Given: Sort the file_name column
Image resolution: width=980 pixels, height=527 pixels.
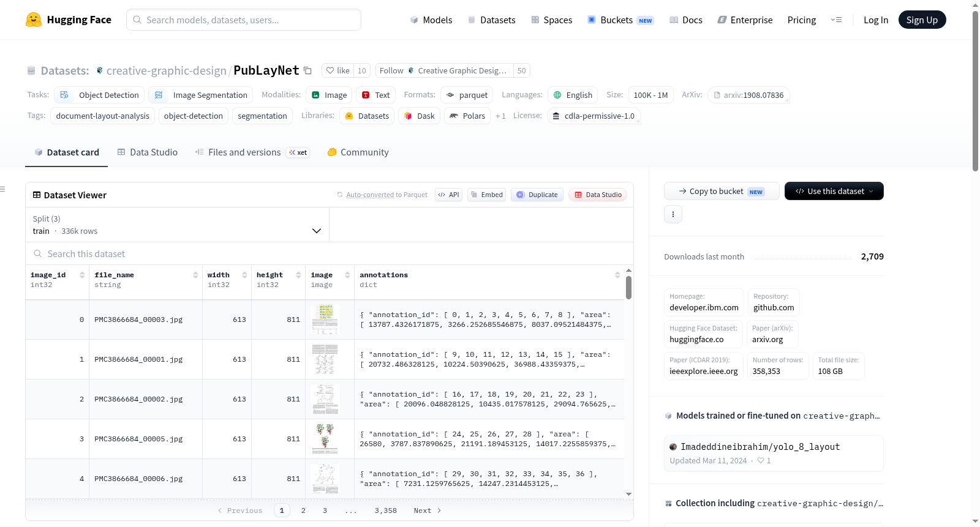Looking at the screenshot, I should [x=195, y=275].
